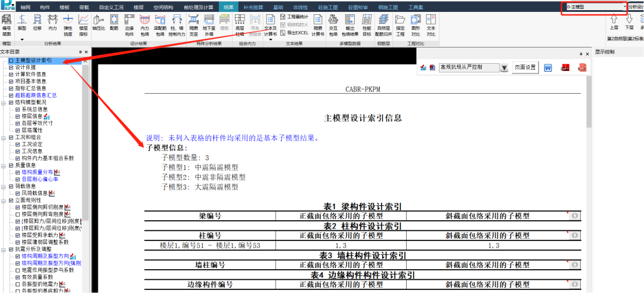Open the 楼层指标 story index chart

(x=83, y=25)
